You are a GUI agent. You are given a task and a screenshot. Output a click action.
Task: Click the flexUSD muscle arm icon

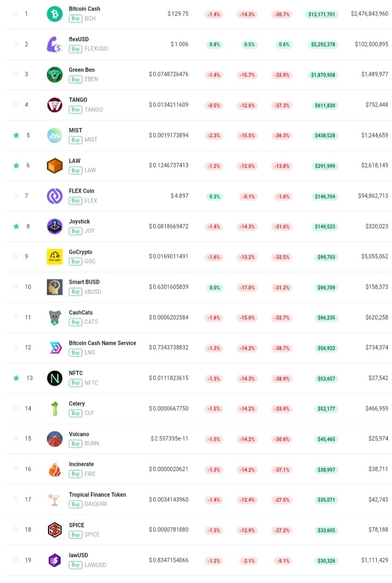click(55, 44)
